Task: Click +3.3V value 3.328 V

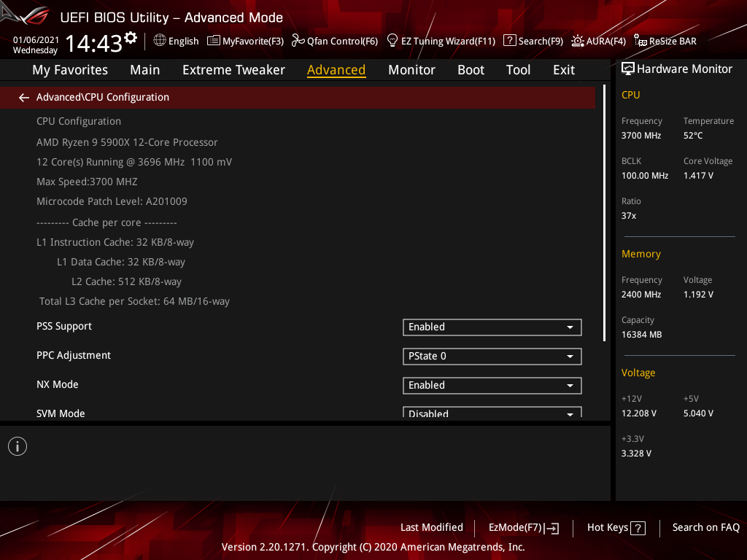Action: 636,454
